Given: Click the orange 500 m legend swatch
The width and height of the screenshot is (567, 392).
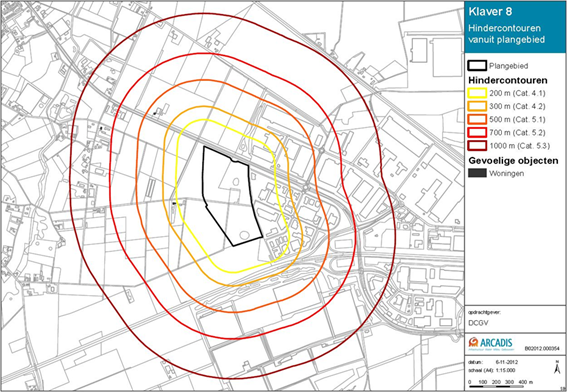Looking at the screenshot, I should click(x=477, y=119).
